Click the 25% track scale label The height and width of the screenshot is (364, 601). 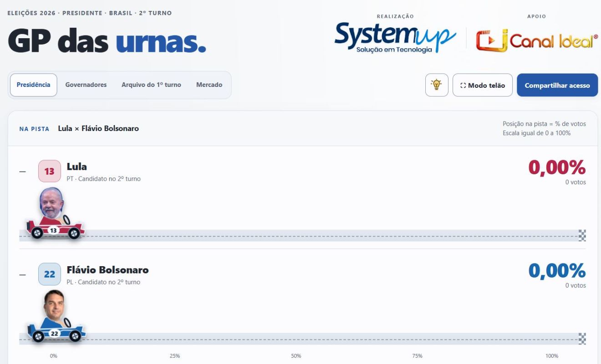coord(175,356)
